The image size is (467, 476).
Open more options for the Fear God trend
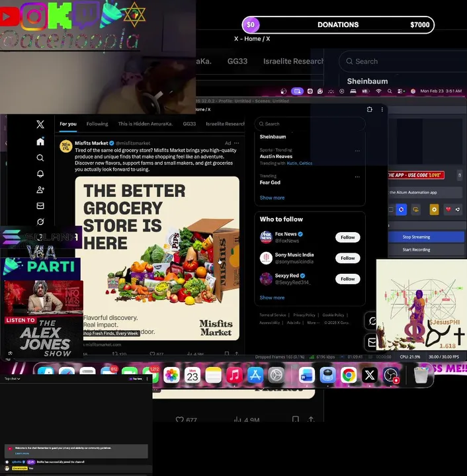pos(357,177)
